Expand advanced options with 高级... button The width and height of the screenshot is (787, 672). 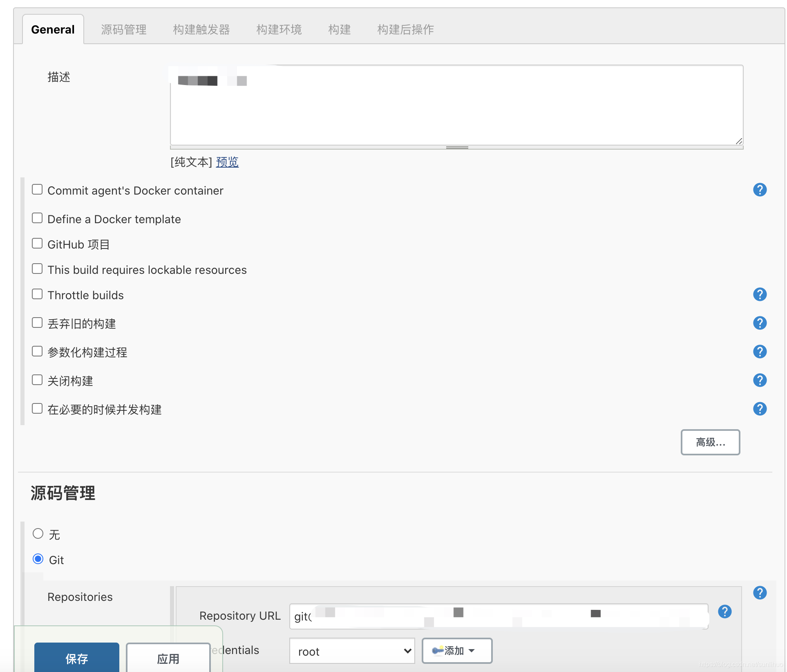tap(710, 442)
